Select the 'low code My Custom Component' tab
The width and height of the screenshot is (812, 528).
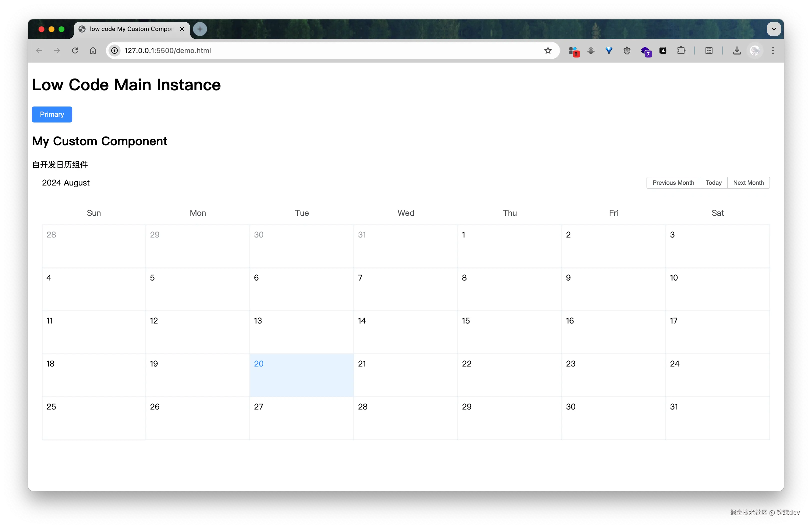131,29
